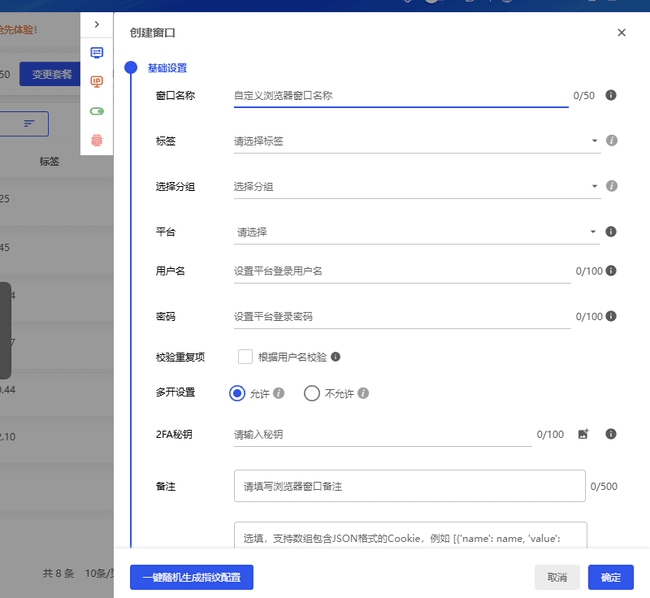
Task: Click the 标签 column header in background table
Action: point(49,162)
